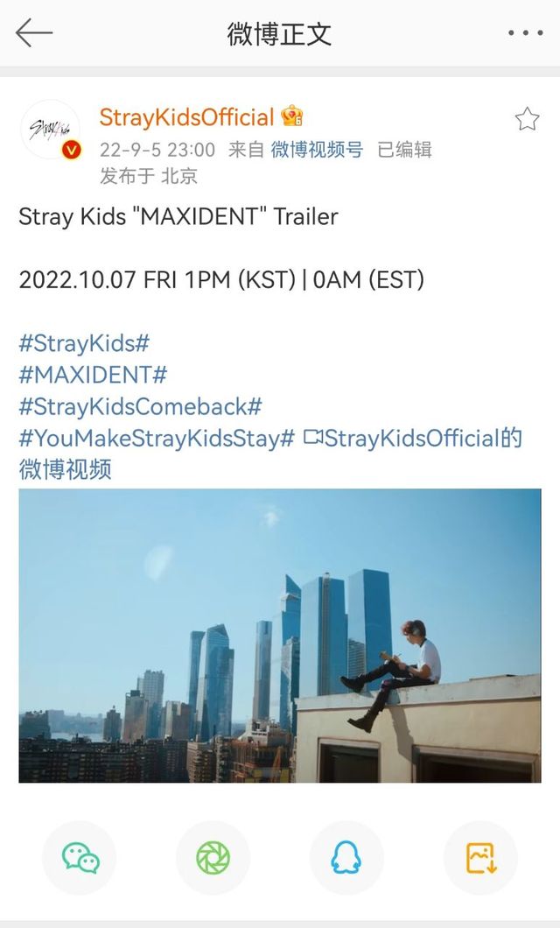Viewport: 560px width, 928px height.
Task: Share to WeChat icon
Action: coord(80,858)
